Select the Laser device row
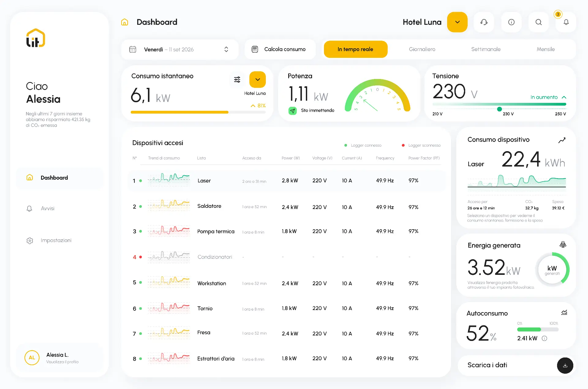Screen dimensions: 588x389 coord(287,181)
